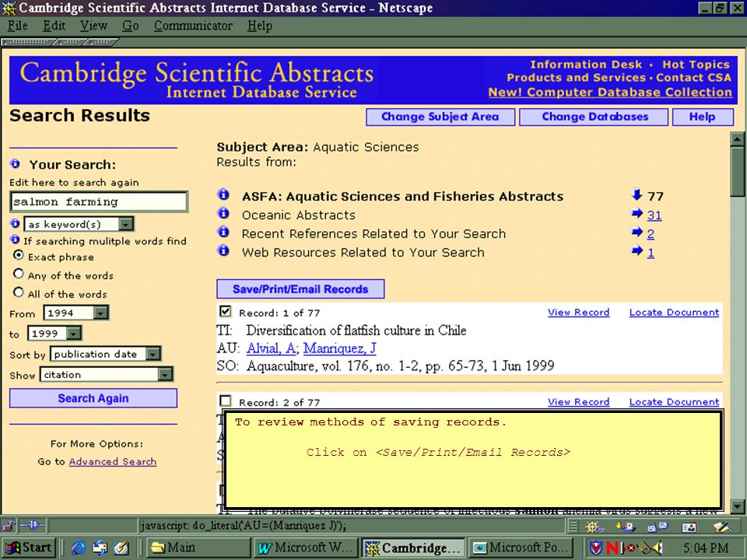Click Change Databases button

(x=594, y=117)
